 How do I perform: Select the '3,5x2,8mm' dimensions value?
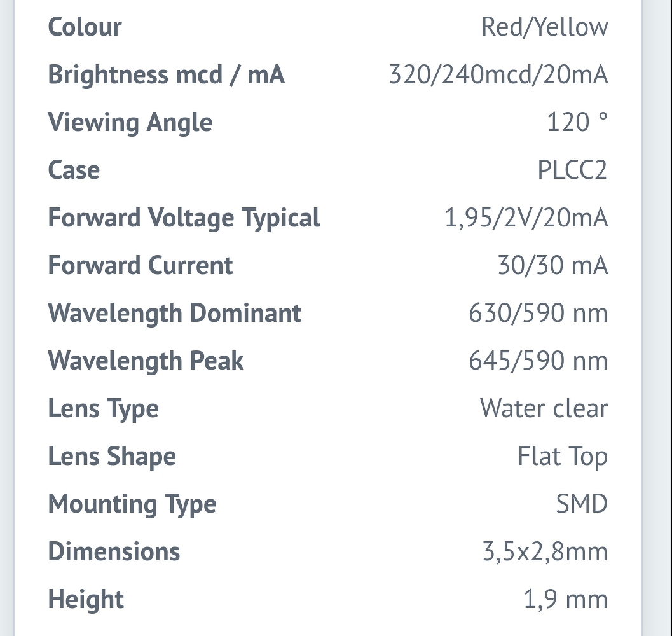(x=545, y=552)
